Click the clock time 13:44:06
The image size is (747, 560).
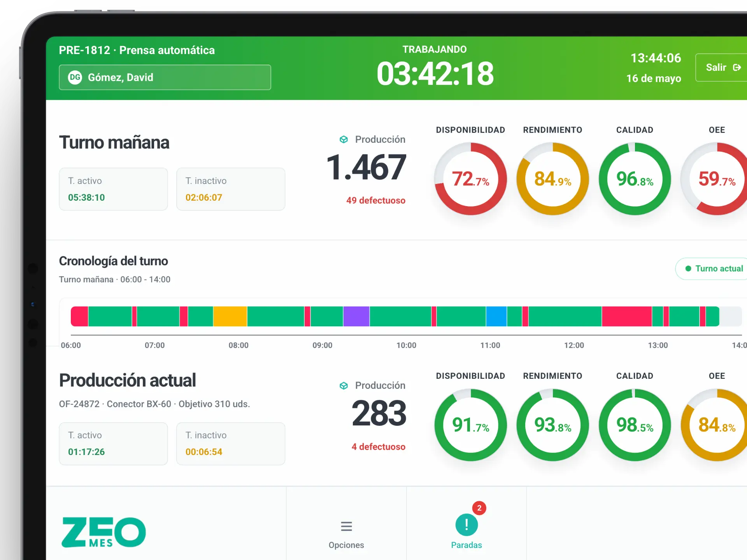(x=656, y=58)
